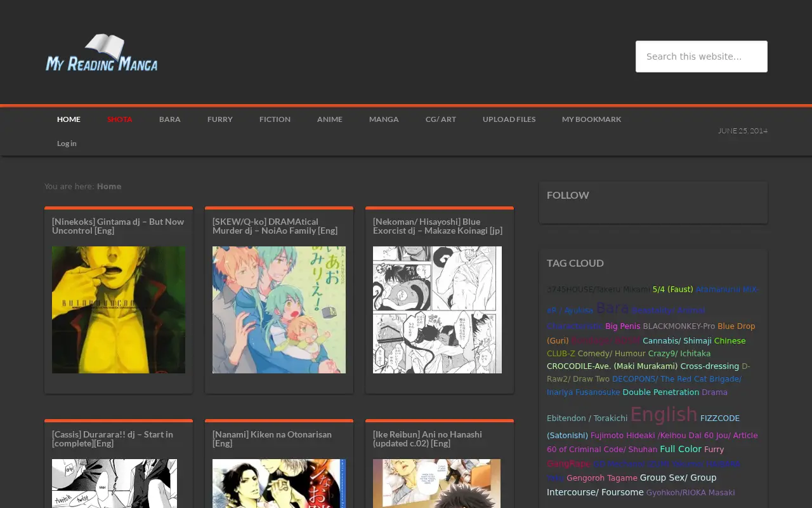Open the Blue Exorcist dj Makaze Koinagi title
This screenshot has height=508, width=812.
coord(438,226)
